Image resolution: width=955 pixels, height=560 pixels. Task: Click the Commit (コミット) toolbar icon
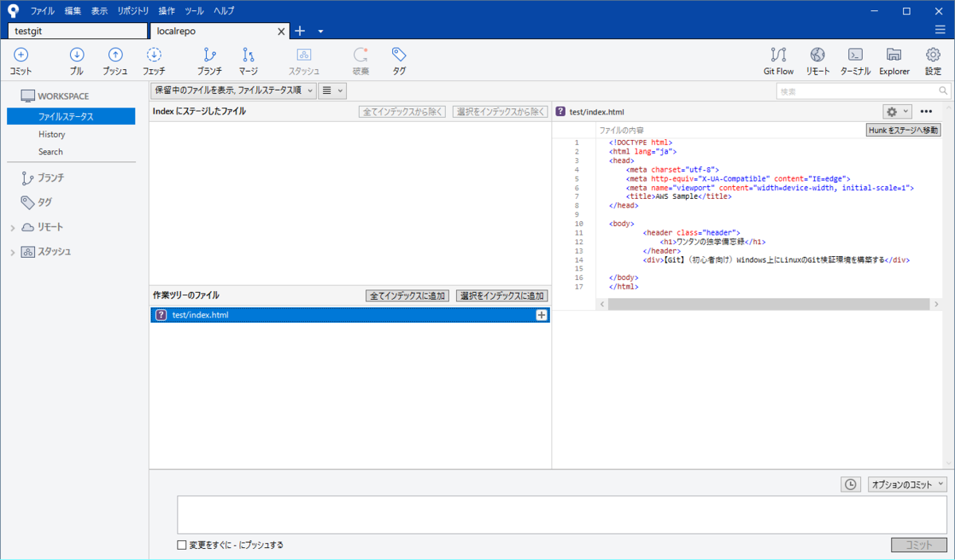point(21,55)
